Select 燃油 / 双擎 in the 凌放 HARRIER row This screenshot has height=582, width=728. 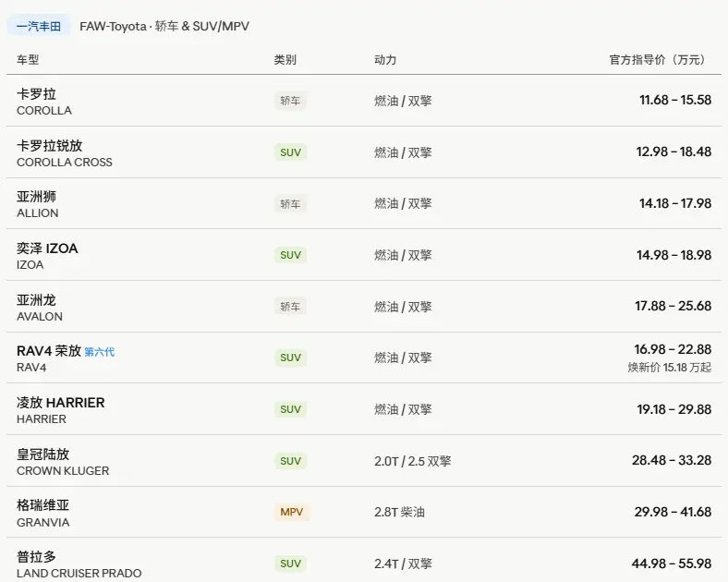click(403, 409)
